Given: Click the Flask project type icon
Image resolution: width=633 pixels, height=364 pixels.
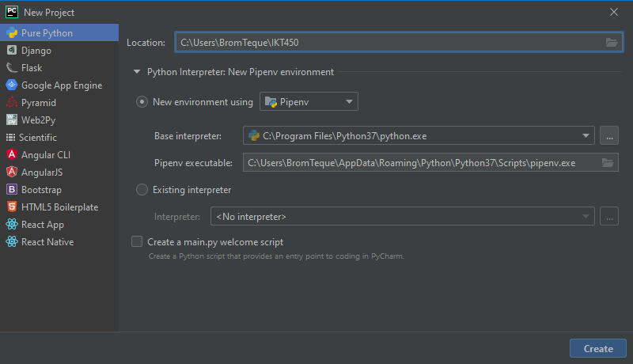Looking at the screenshot, I should click(12, 68).
